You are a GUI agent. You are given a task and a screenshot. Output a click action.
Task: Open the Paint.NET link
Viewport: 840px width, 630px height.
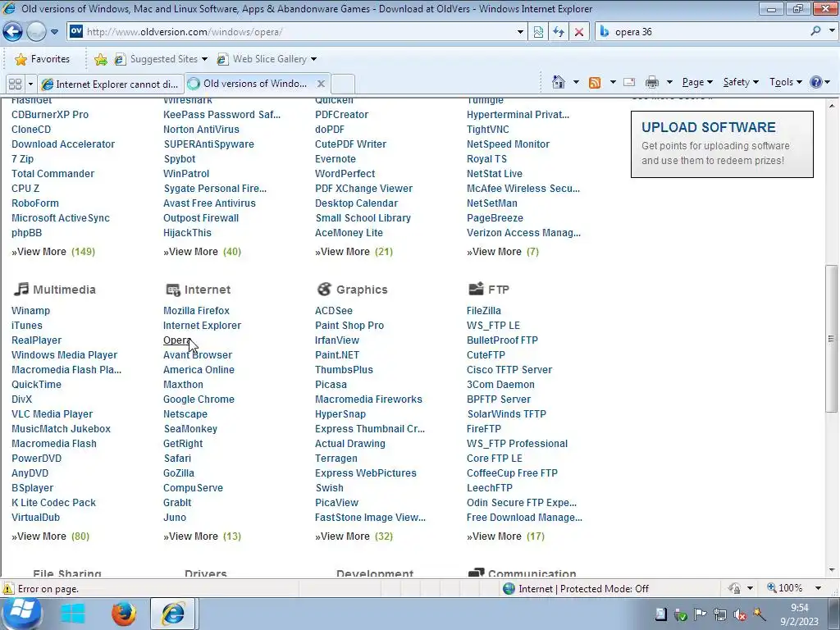(x=337, y=355)
